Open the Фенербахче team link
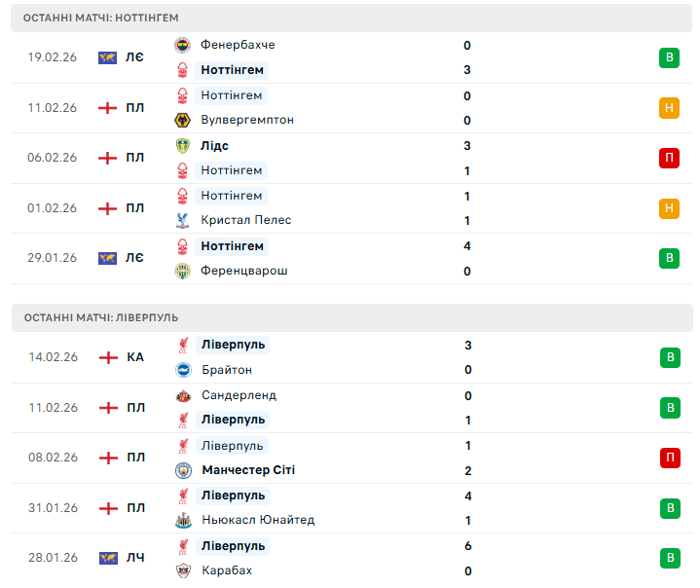The image size is (700, 588). click(238, 45)
